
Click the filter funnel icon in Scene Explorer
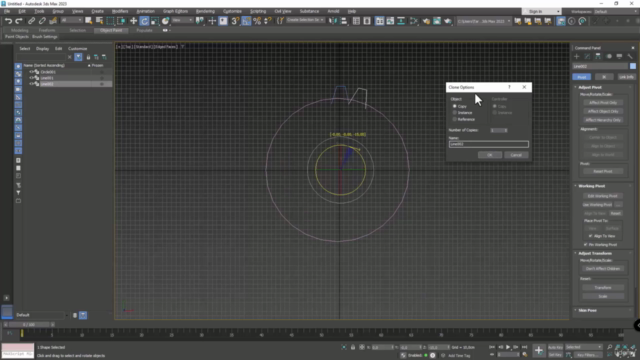pos(78,57)
